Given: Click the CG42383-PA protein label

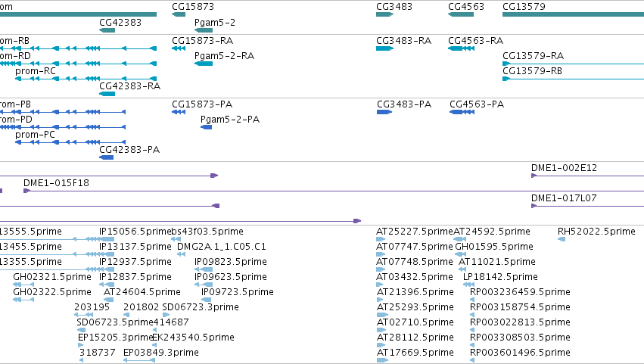Looking at the screenshot, I should [129, 150].
